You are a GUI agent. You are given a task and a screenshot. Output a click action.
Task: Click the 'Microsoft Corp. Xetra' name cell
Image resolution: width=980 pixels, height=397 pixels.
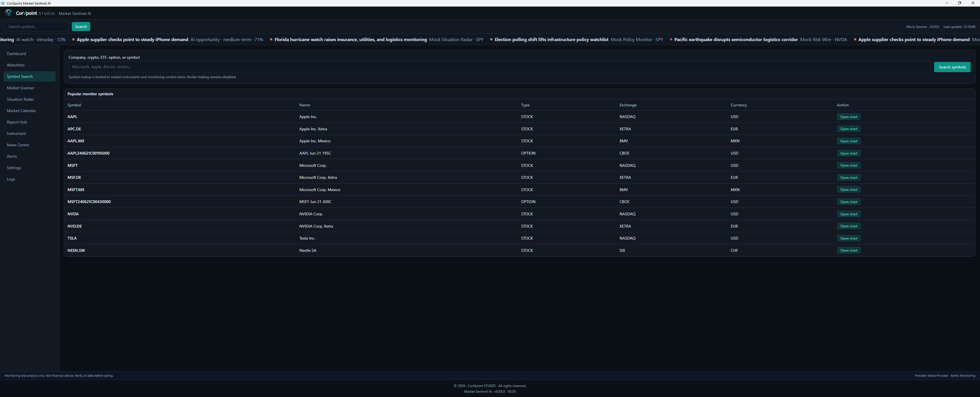click(318, 178)
